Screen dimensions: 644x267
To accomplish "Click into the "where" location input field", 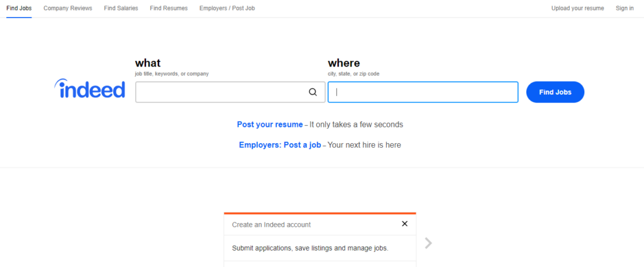I will [423, 92].
